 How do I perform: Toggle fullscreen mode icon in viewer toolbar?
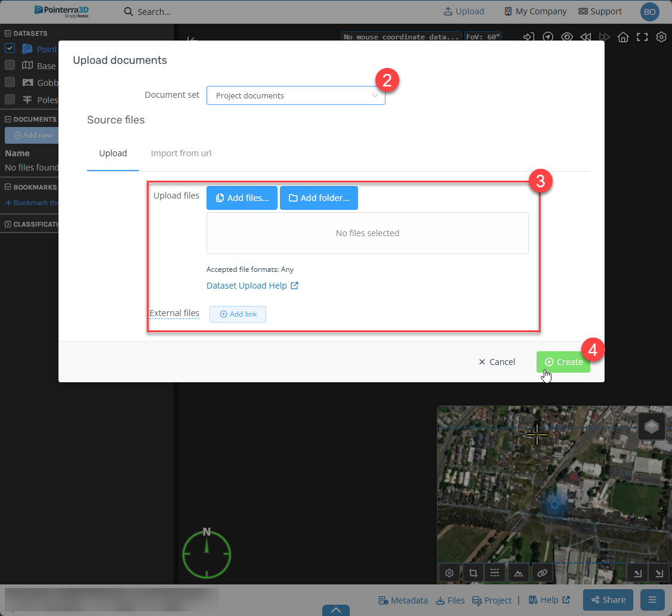[642, 37]
